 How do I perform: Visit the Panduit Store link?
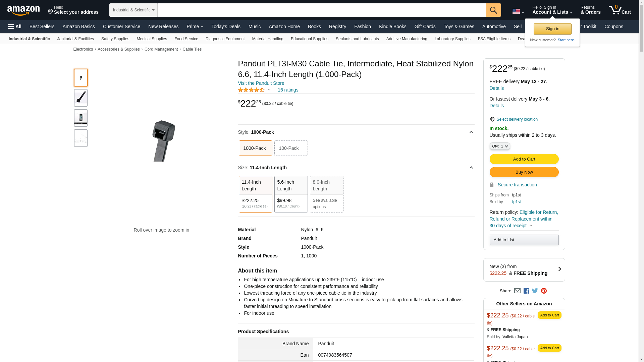[x=261, y=83]
